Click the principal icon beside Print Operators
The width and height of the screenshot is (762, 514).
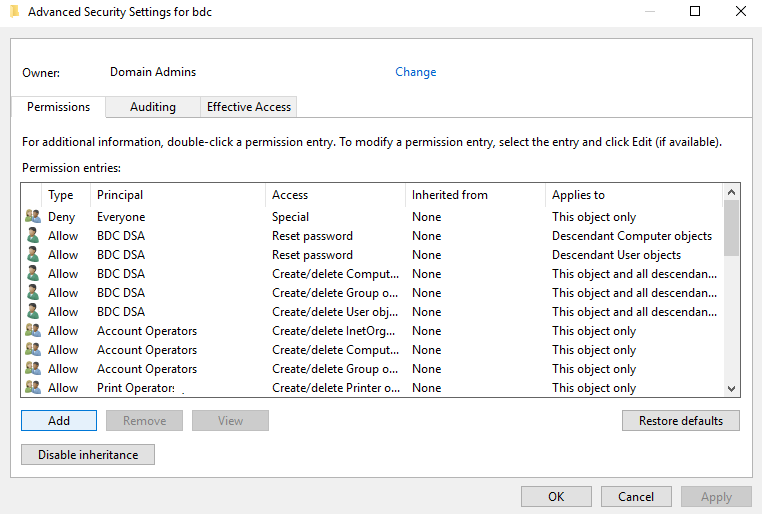(x=33, y=388)
